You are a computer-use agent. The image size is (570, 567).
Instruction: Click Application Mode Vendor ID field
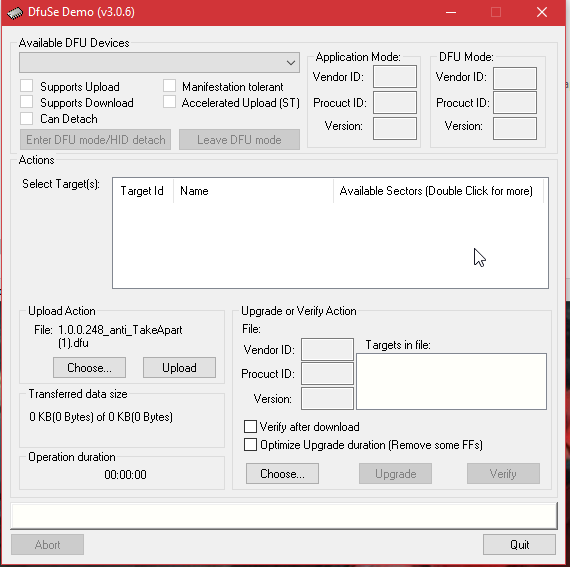click(x=395, y=77)
